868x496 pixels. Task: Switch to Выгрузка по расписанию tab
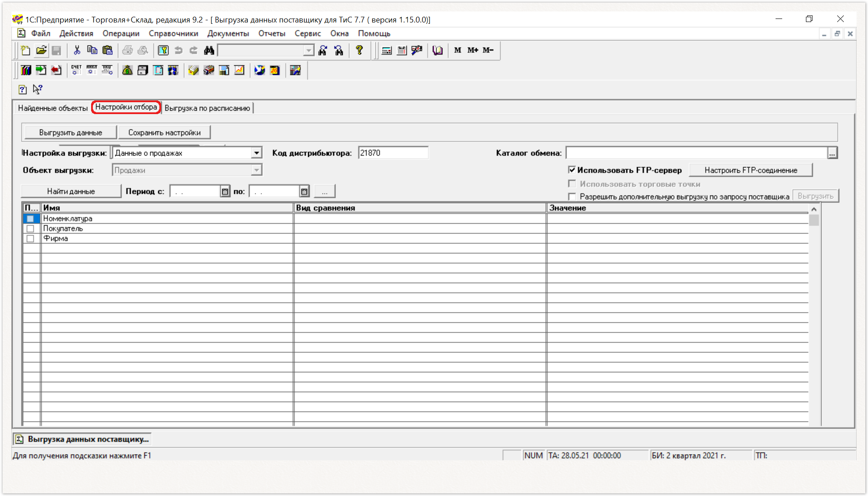[x=207, y=108]
